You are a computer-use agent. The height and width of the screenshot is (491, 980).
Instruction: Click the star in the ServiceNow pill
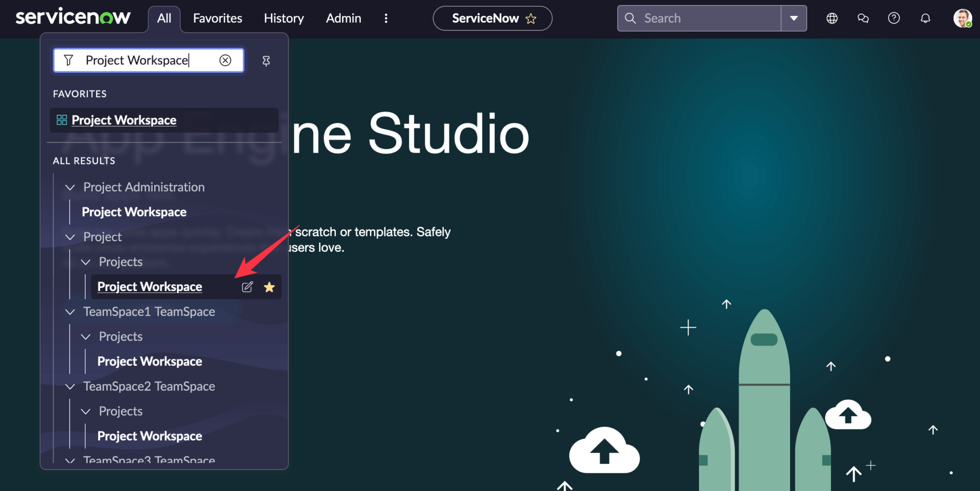(531, 19)
